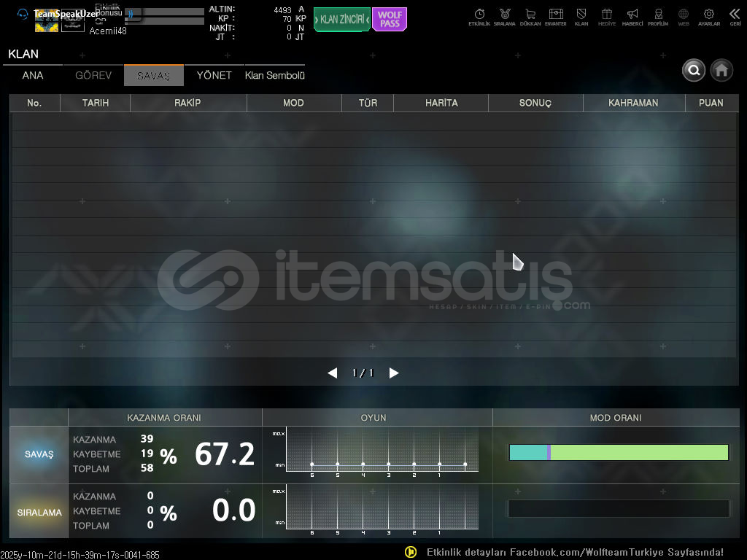Click the Savaş mod oranı bar

pyautogui.click(x=619, y=453)
